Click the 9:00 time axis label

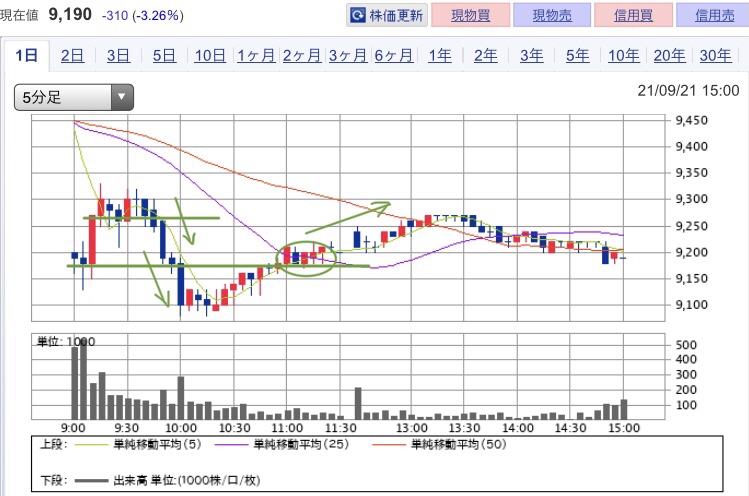pyautogui.click(x=73, y=428)
